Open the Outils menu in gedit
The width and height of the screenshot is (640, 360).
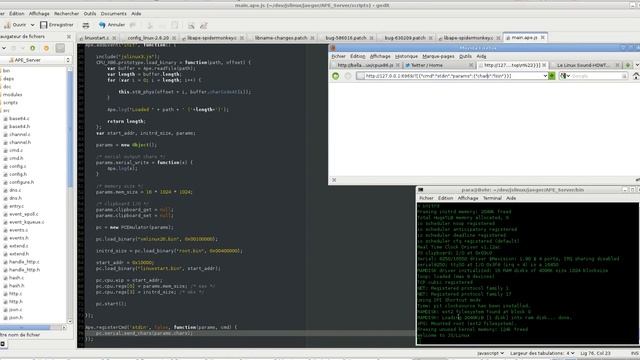point(90,13)
